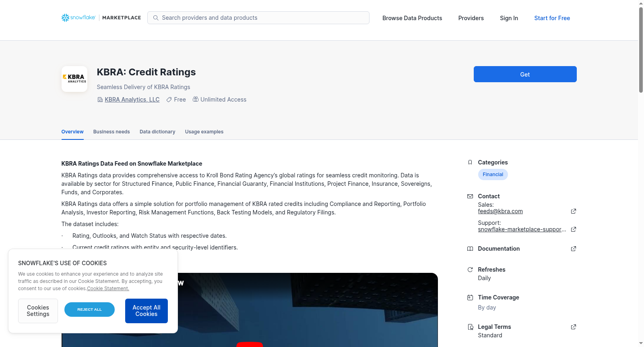This screenshot has height=347, width=644.
Task: Click the search magnifier icon
Action: 156,18
